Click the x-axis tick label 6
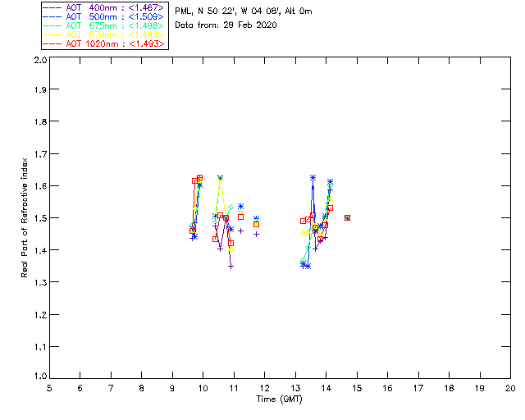 80,388
